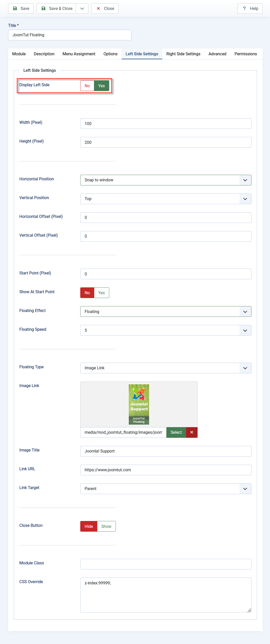
Task: Click the Width (Pixel) field
Action: coord(166,124)
